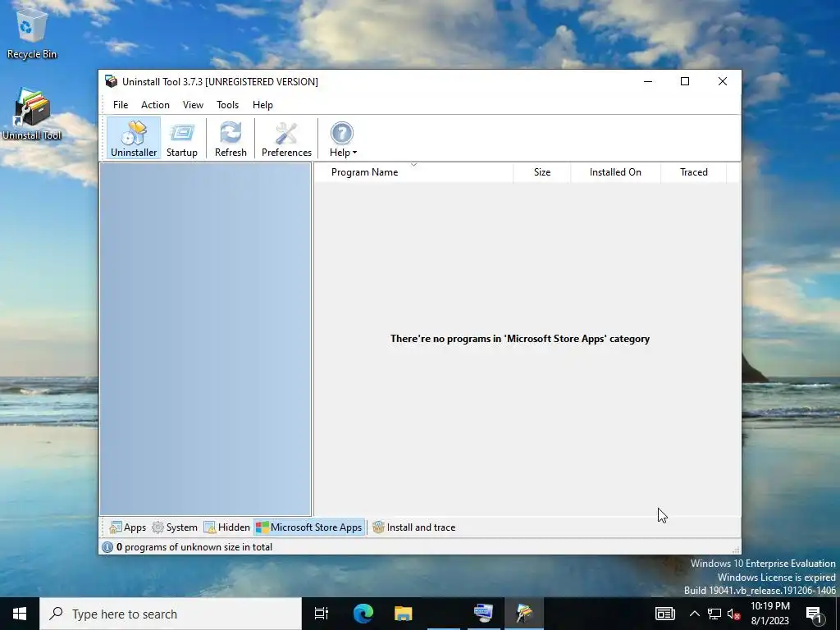Close the Uninstall Tool window

[722, 81]
